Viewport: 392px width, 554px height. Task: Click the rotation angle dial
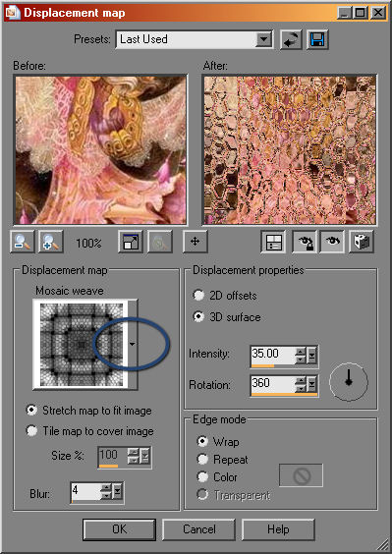click(349, 381)
